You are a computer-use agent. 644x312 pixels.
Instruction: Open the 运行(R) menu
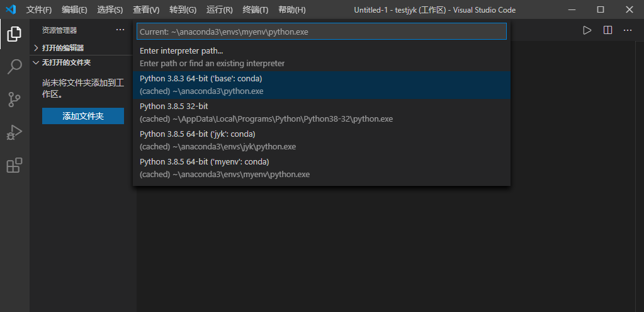click(x=219, y=9)
